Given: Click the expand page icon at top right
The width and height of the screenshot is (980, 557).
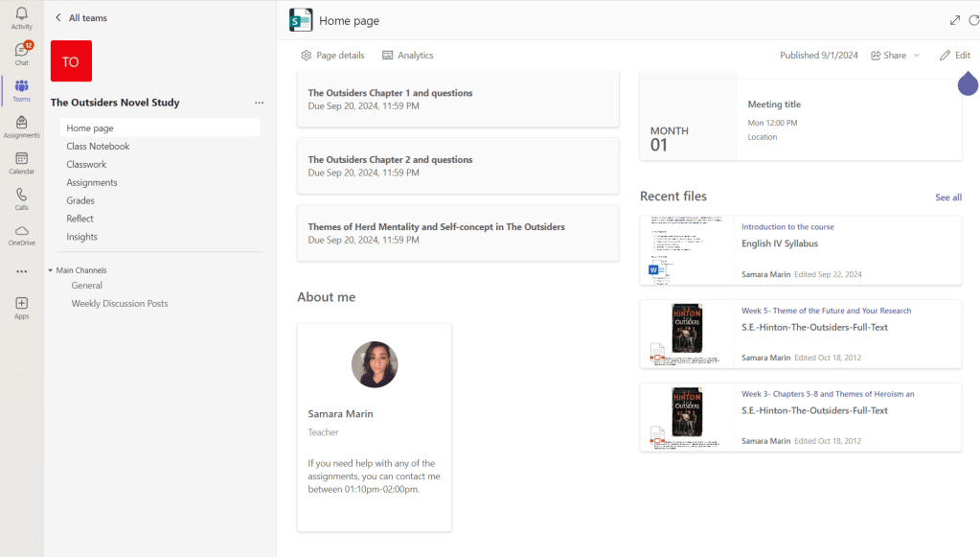Looking at the screenshot, I should coord(954,20).
